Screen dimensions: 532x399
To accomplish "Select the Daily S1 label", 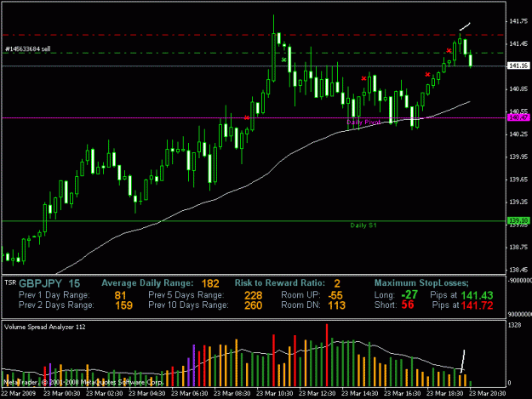I will tap(363, 225).
